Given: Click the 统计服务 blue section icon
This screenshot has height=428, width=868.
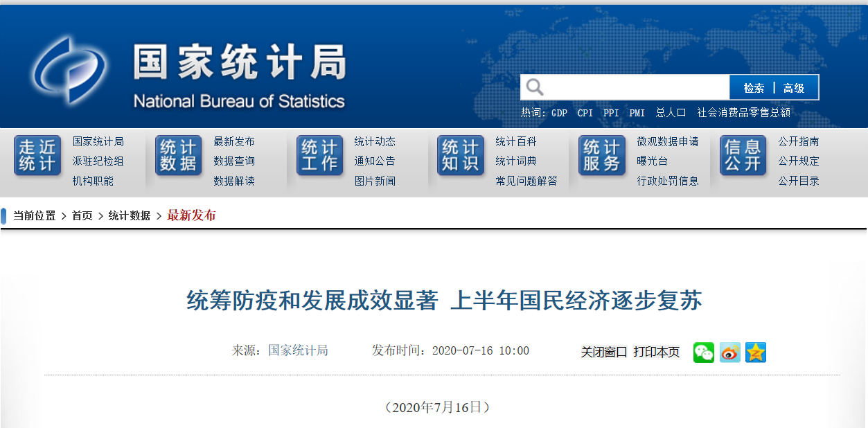Looking at the screenshot, I should 601,154.
